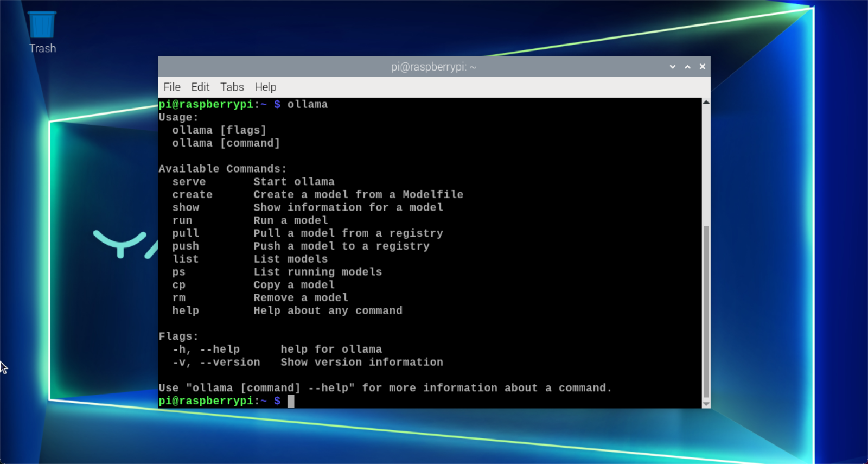Click the 'pull' command name
The height and width of the screenshot is (464, 868).
[x=186, y=233]
